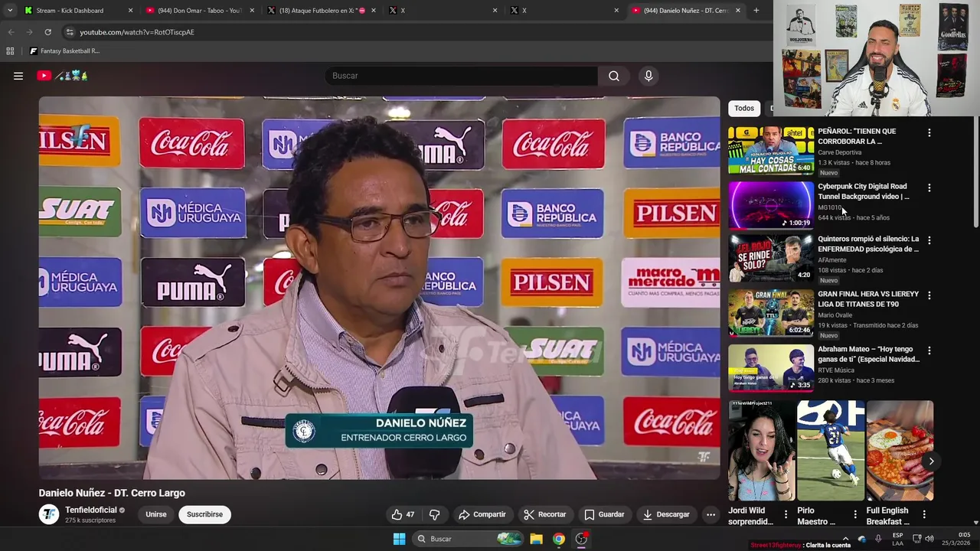Open options menu for Full English Breakfast short

[924, 514]
